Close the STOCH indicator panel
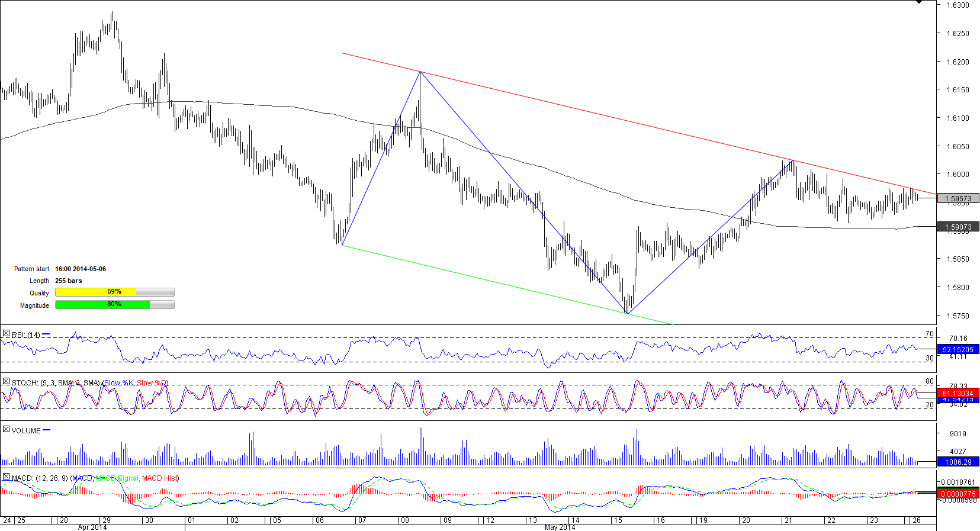This screenshot has height=531, width=980. (6, 382)
